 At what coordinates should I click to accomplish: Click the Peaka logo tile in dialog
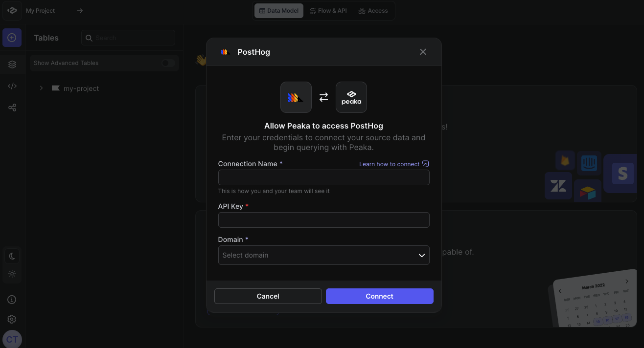click(351, 97)
